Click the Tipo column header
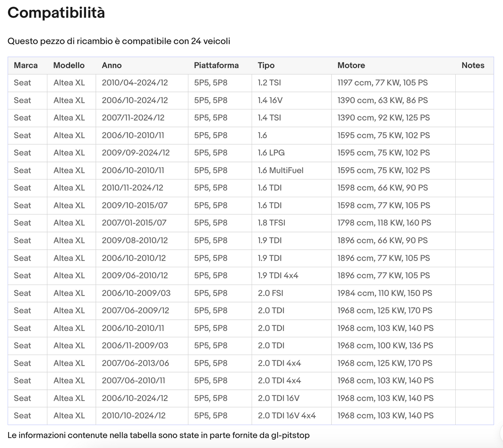 pos(266,65)
